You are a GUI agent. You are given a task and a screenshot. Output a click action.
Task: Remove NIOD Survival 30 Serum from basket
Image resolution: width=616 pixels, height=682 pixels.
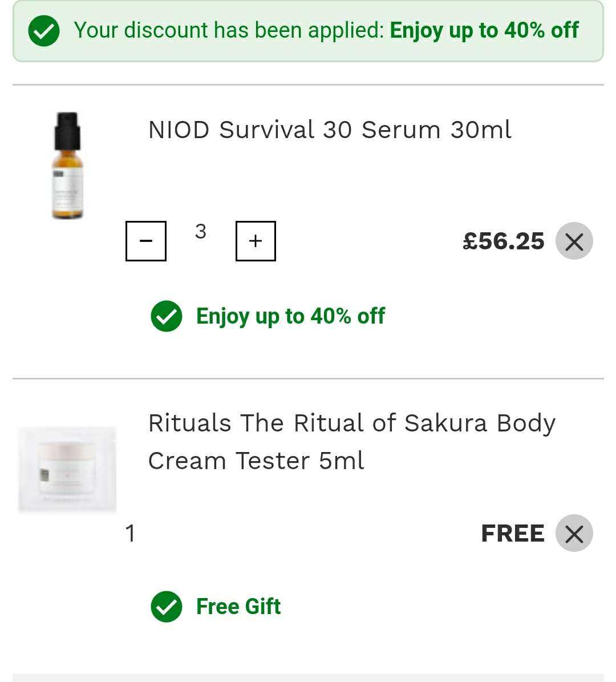[x=574, y=241]
